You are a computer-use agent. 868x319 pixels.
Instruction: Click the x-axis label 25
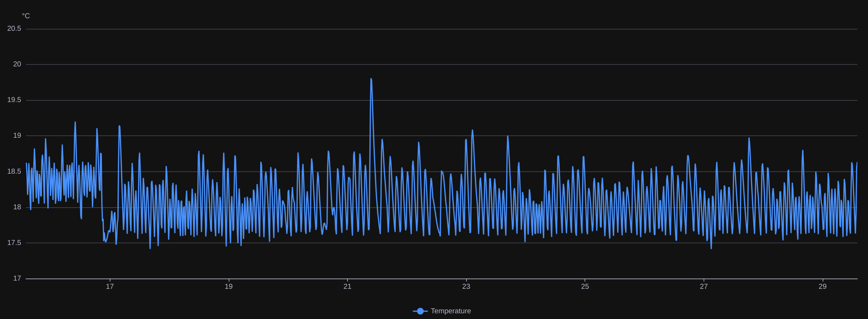coord(585,287)
